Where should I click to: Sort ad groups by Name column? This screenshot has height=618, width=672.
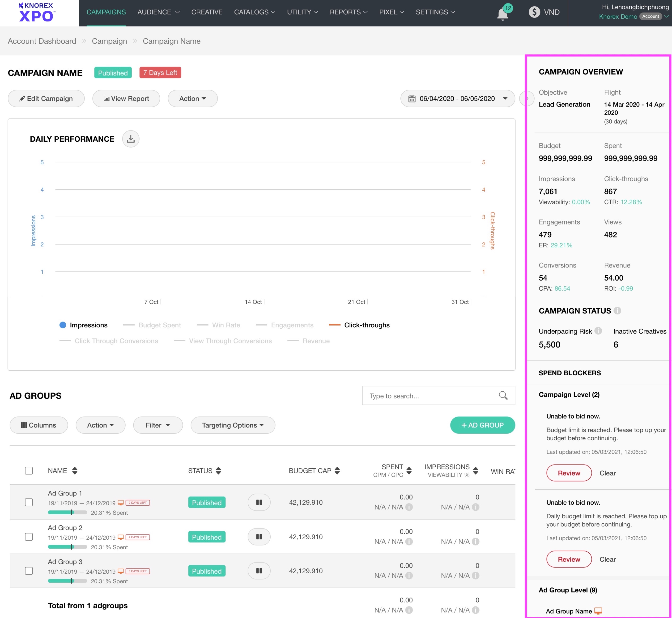tap(75, 470)
